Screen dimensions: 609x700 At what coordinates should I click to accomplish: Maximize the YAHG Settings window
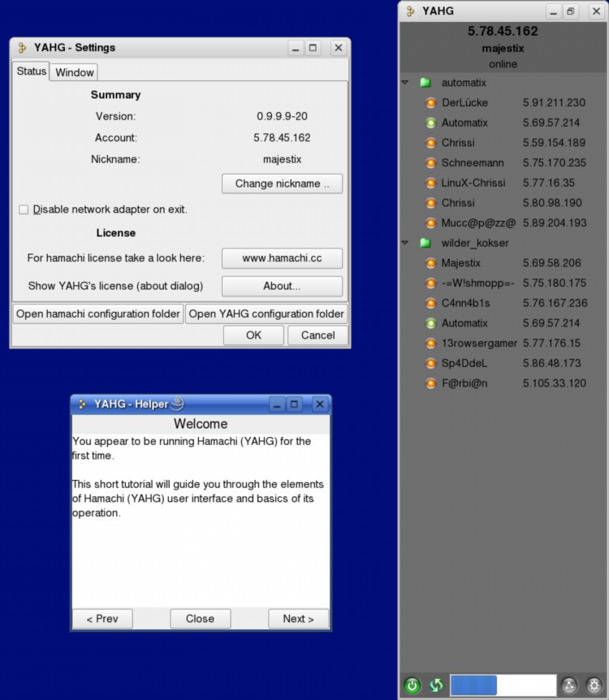pyautogui.click(x=313, y=48)
